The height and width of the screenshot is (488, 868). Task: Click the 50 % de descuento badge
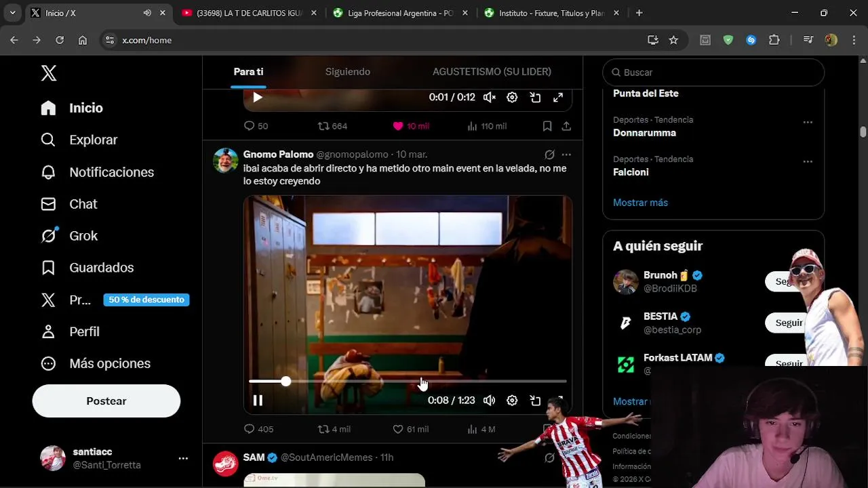point(146,300)
